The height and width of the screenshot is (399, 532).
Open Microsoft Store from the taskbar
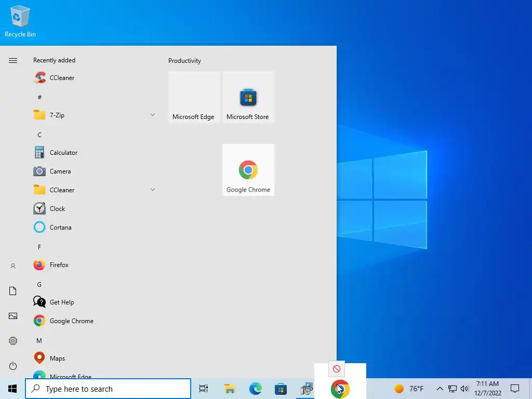point(281,389)
